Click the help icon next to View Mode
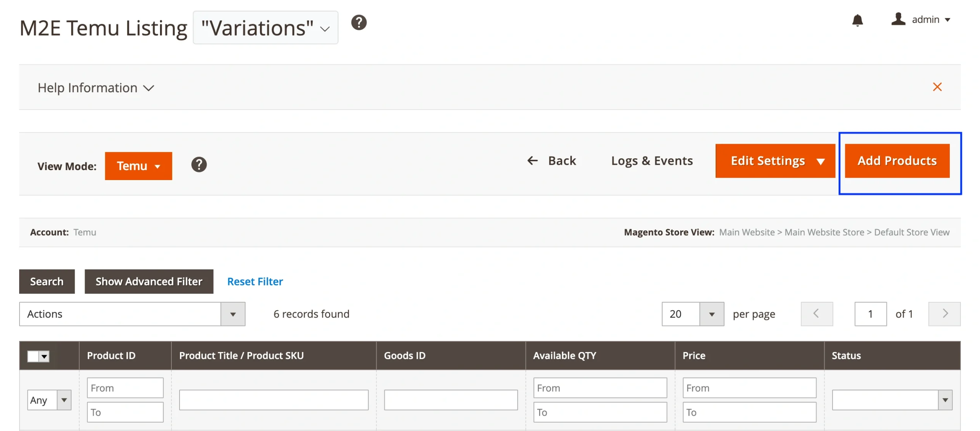 click(199, 165)
